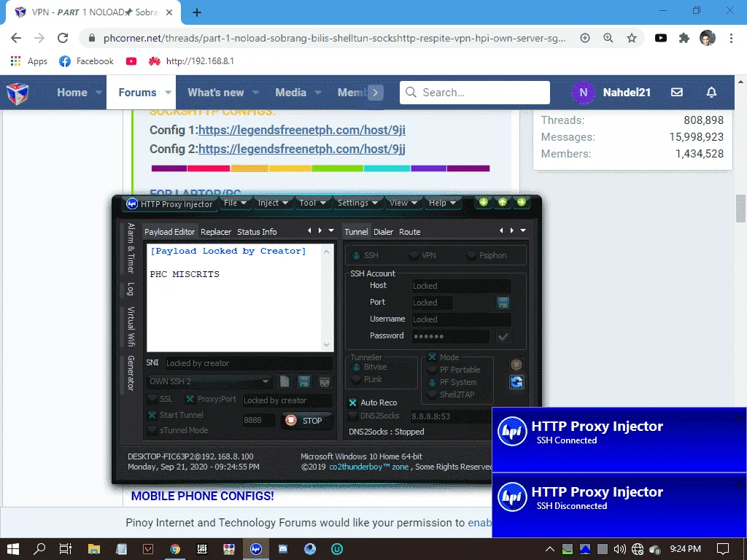
Task: Enable the sTunnel Mode checkbox
Action: coord(152,430)
